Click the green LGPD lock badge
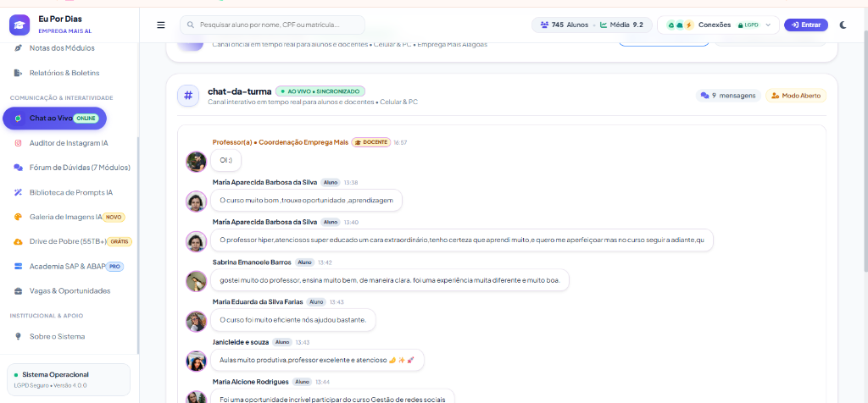Image resolution: width=868 pixels, height=403 pixels. 748,25
